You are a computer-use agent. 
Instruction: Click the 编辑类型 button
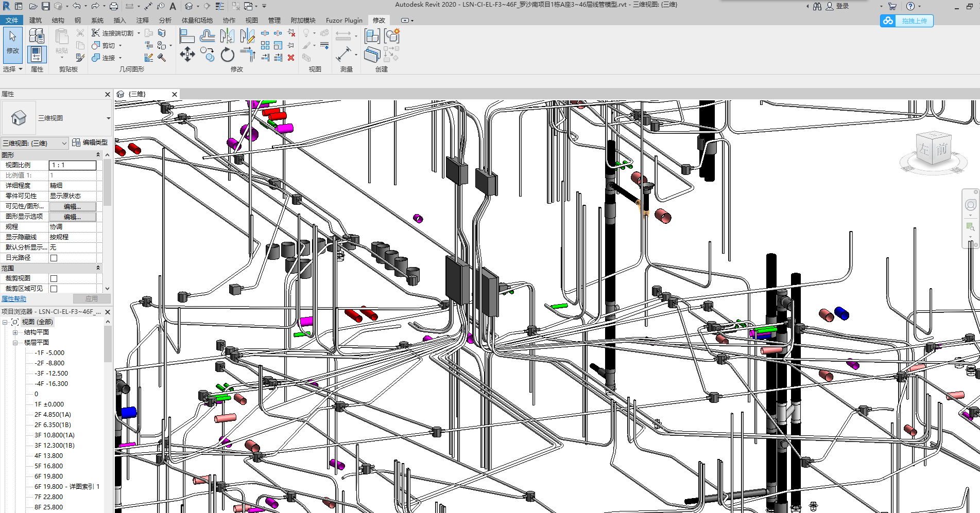pyautogui.click(x=90, y=143)
